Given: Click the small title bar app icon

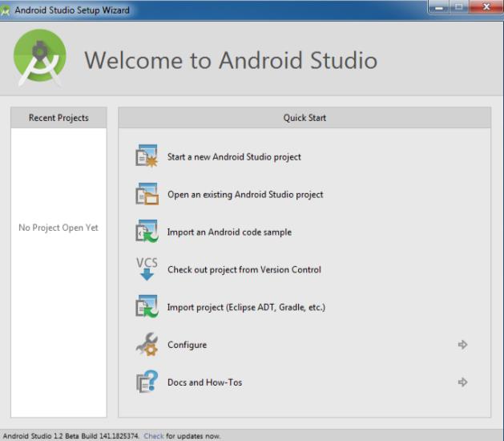Looking at the screenshot, I should tap(7, 10).
